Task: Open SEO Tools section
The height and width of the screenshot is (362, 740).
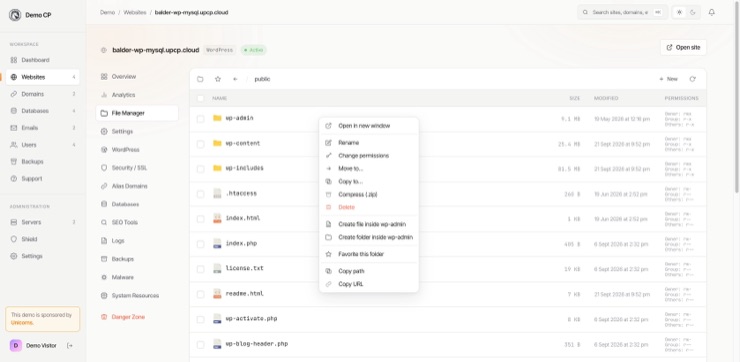Action: coord(137,222)
